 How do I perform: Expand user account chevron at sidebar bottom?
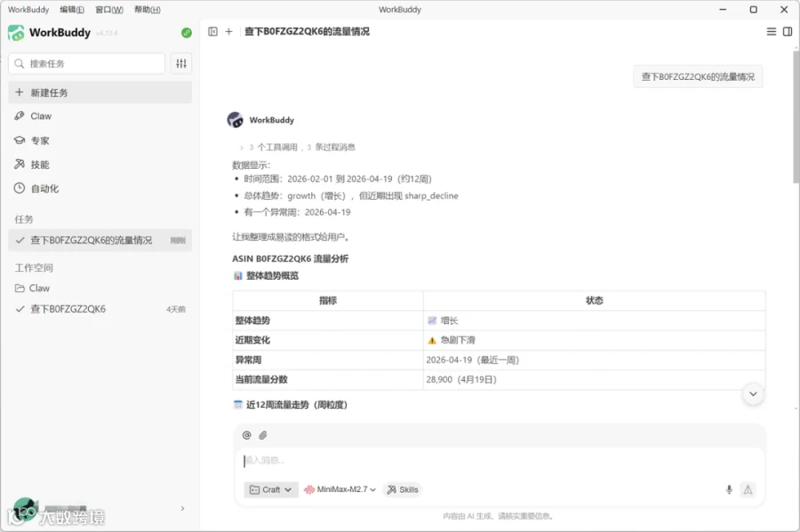click(x=182, y=509)
